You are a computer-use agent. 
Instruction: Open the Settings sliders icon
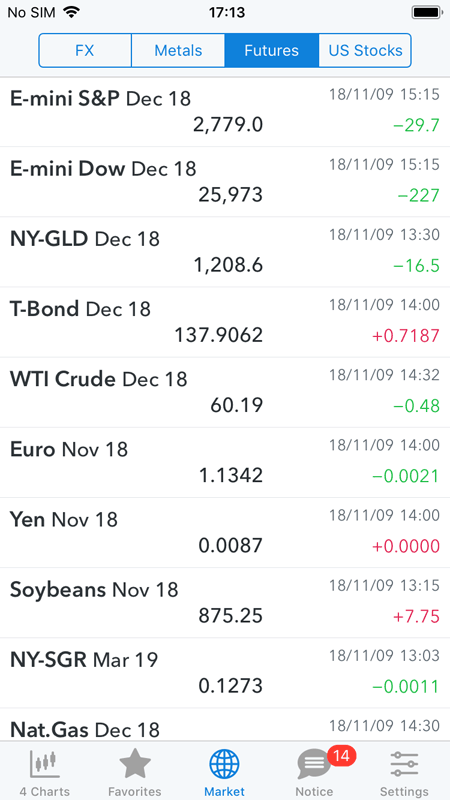[x=404, y=764]
